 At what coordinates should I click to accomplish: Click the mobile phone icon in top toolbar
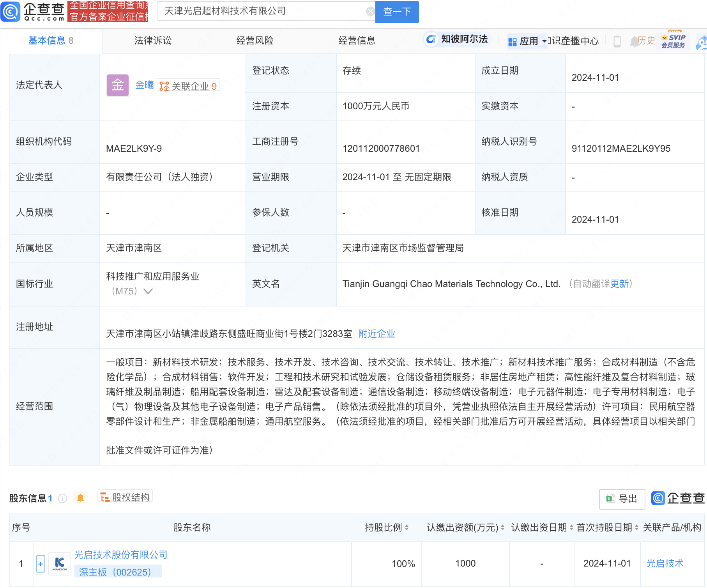point(617,41)
